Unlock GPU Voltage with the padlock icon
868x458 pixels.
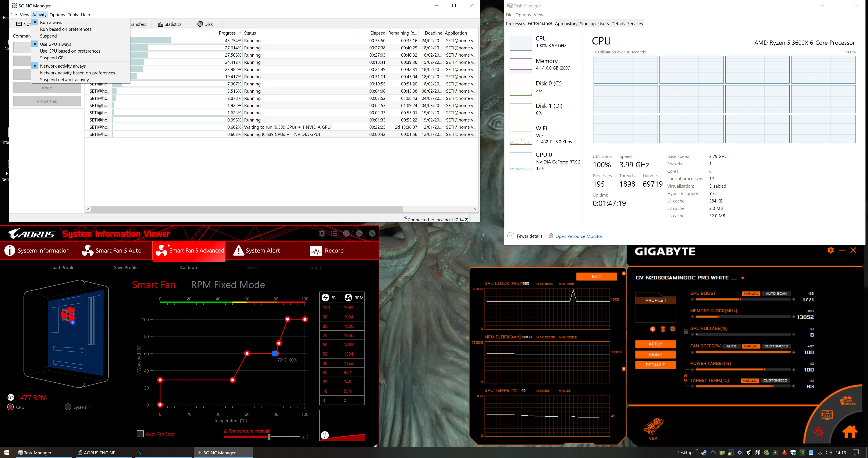coord(686,331)
